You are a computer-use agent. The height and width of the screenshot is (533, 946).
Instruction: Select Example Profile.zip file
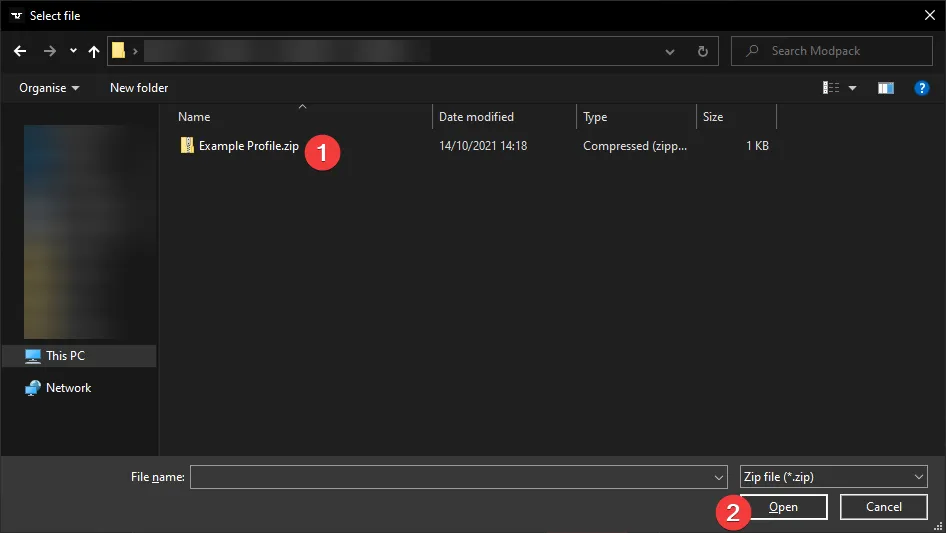pos(249,146)
